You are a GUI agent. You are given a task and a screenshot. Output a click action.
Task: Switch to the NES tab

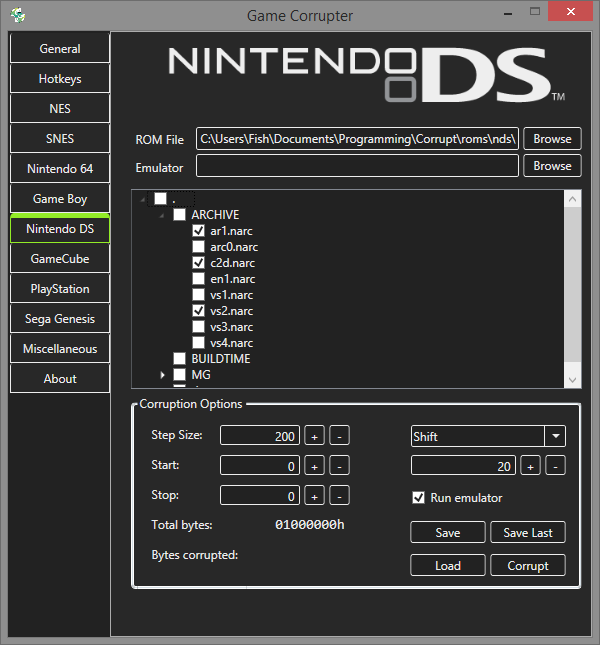60,109
